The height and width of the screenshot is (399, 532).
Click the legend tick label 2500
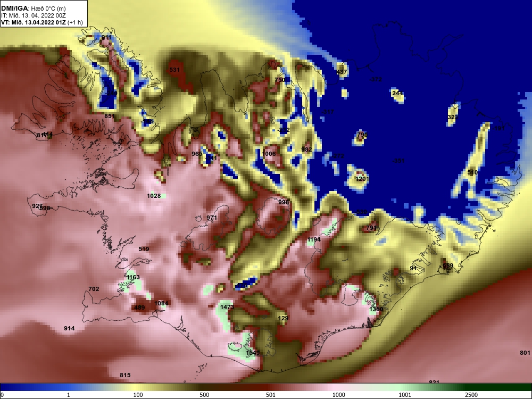471,395
